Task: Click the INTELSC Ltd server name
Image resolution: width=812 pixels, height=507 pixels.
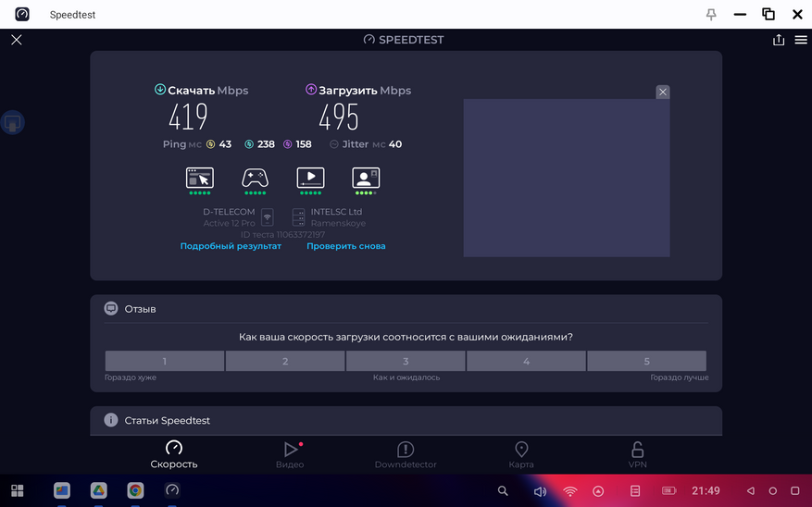Action: click(x=337, y=212)
